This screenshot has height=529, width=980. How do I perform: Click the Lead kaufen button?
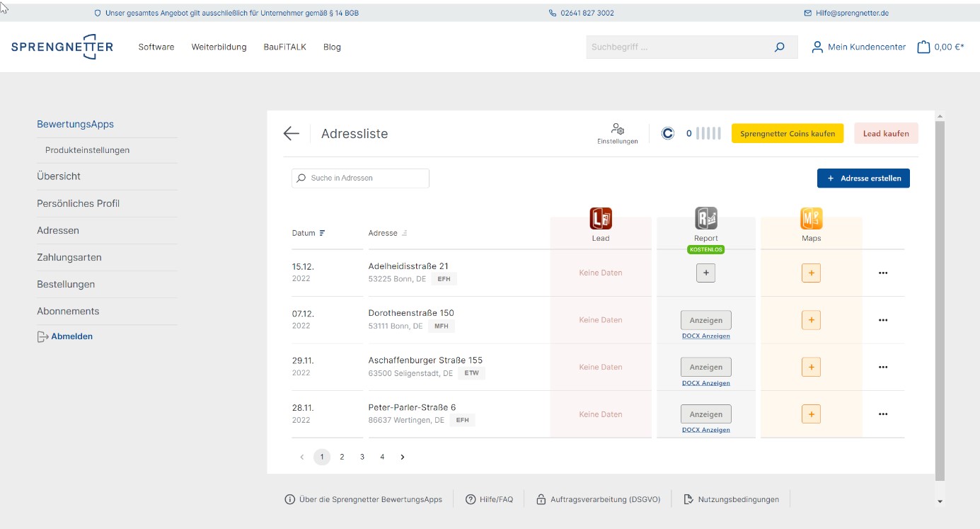coord(886,133)
